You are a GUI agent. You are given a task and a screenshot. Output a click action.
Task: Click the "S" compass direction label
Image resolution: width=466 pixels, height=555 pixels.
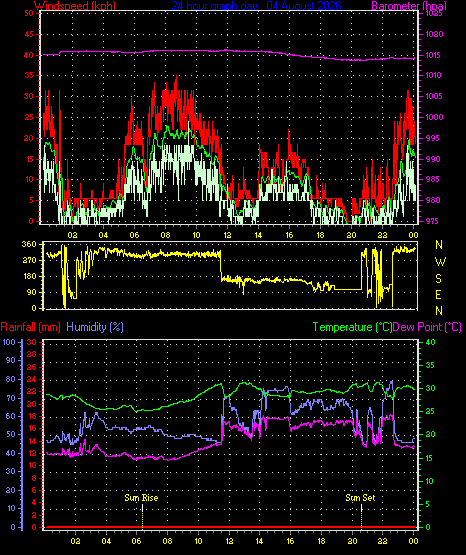[438, 279]
